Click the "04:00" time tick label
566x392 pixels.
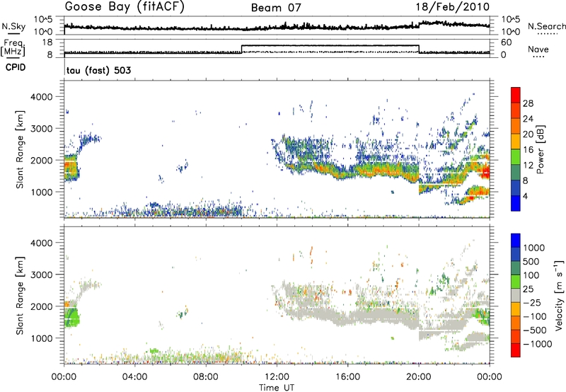[x=134, y=377]
